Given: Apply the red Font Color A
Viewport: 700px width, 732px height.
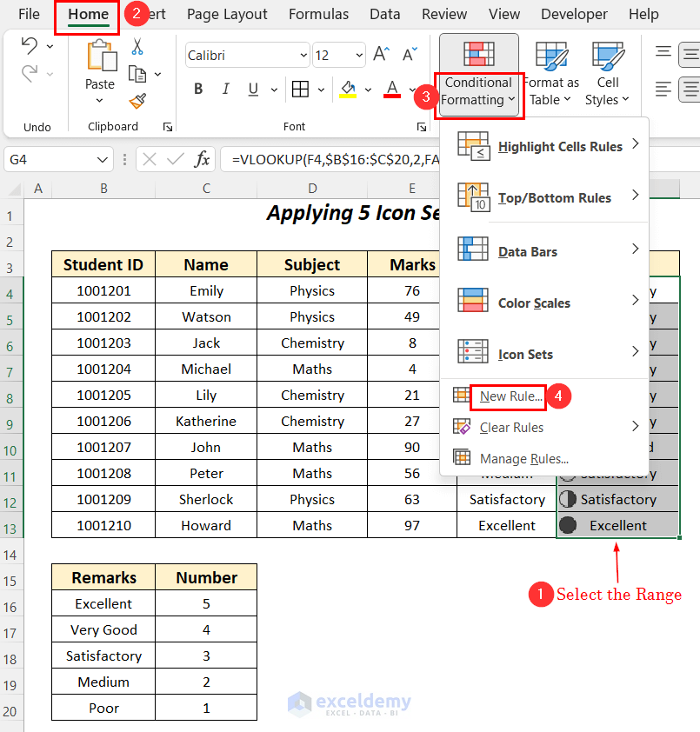Looking at the screenshot, I should (x=392, y=89).
